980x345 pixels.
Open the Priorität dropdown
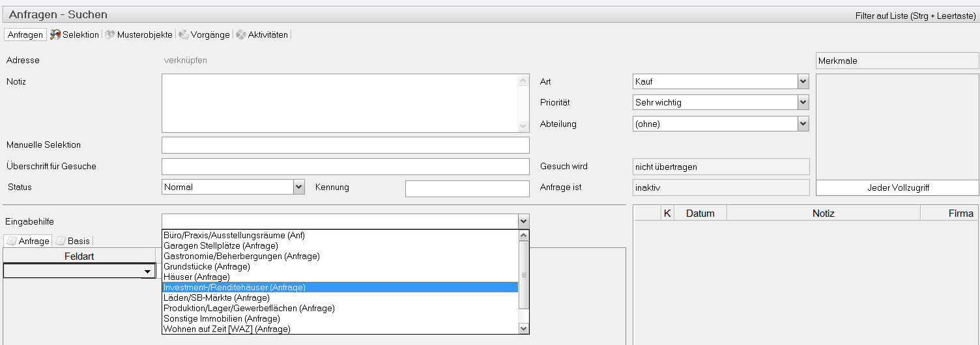(x=803, y=102)
